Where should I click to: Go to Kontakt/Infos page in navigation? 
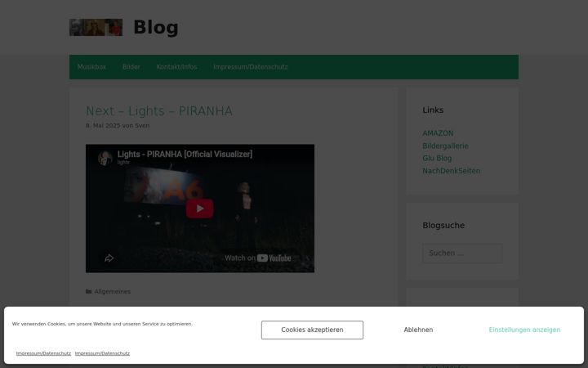176,67
